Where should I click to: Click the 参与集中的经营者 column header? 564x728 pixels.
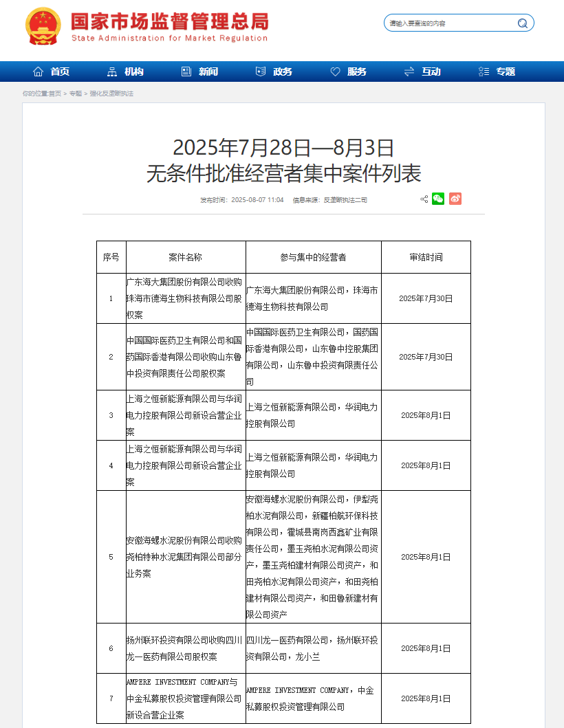[x=313, y=257]
